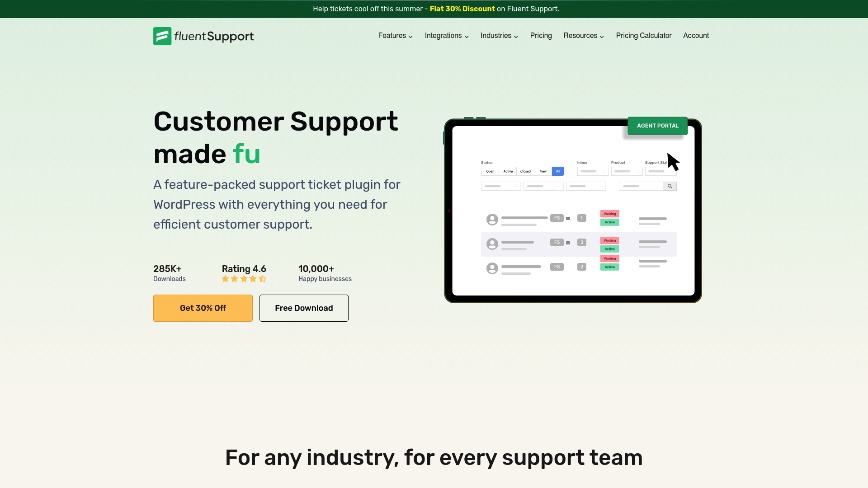868x488 pixels.
Task: Select the Open status tab in the mockup
Action: (490, 171)
